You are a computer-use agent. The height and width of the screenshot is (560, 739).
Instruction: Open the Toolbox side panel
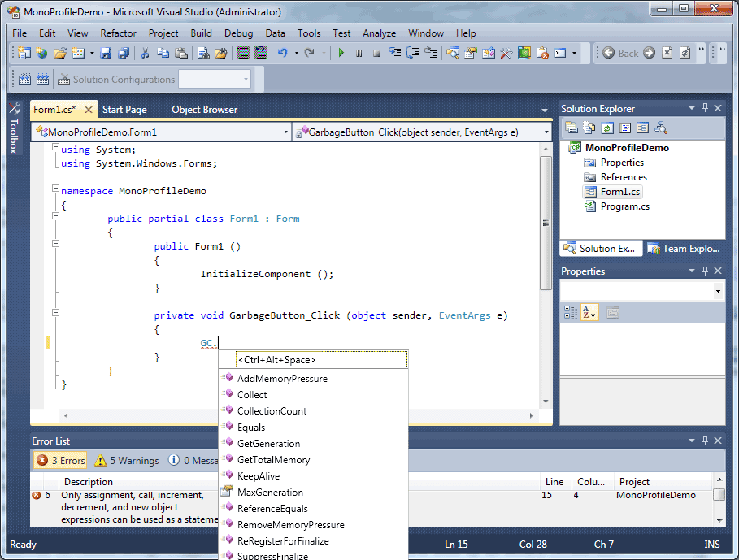(13, 130)
